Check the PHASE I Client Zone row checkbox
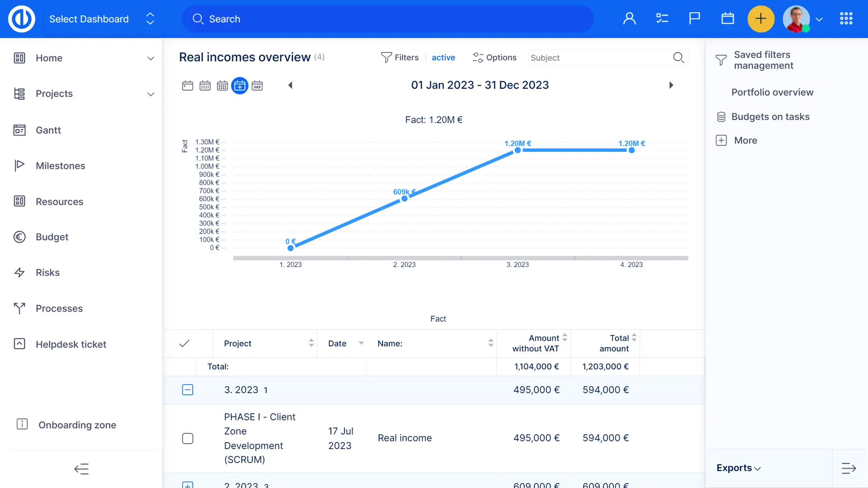Image resolution: width=868 pixels, height=488 pixels. [x=188, y=438]
